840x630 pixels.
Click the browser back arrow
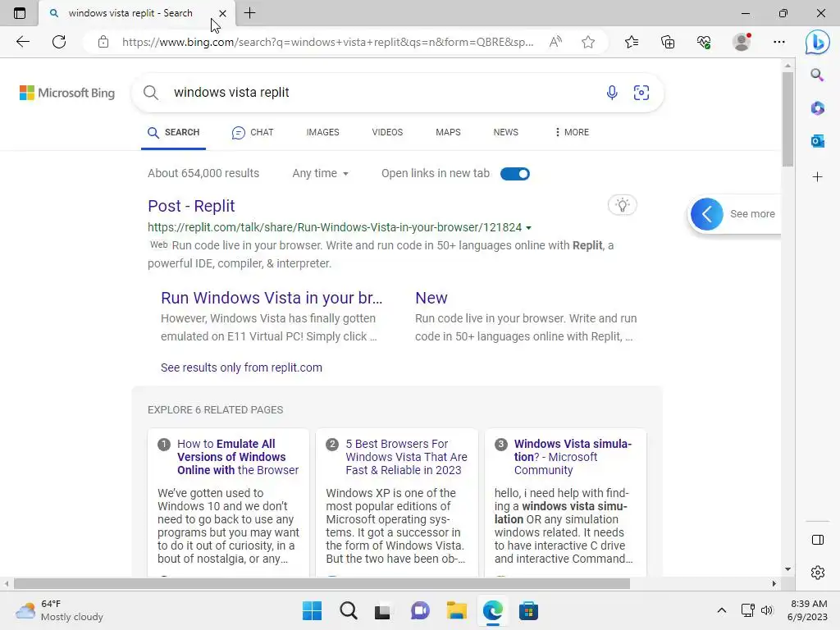[x=22, y=42]
